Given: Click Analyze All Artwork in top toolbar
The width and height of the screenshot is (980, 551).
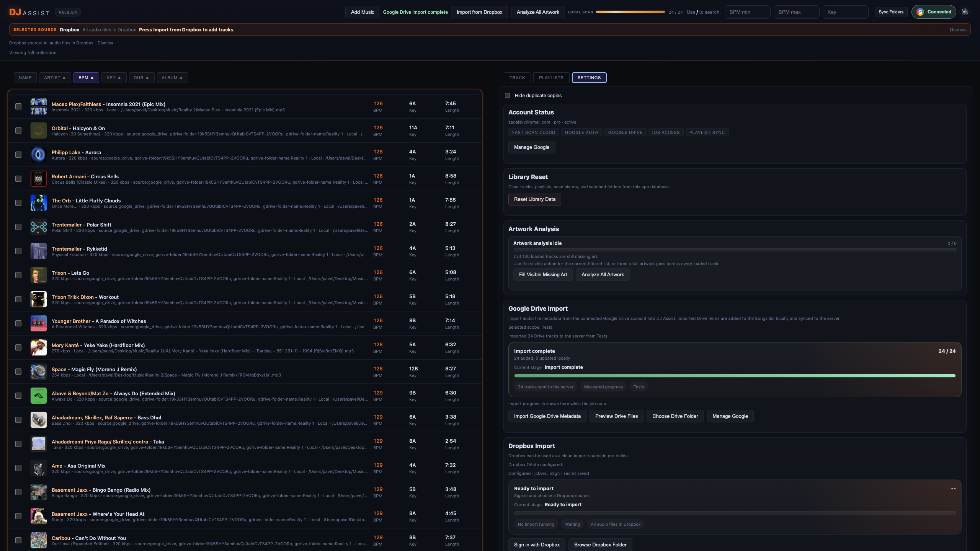Looking at the screenshot, I should pyautogui.click(x=538, y=12).
